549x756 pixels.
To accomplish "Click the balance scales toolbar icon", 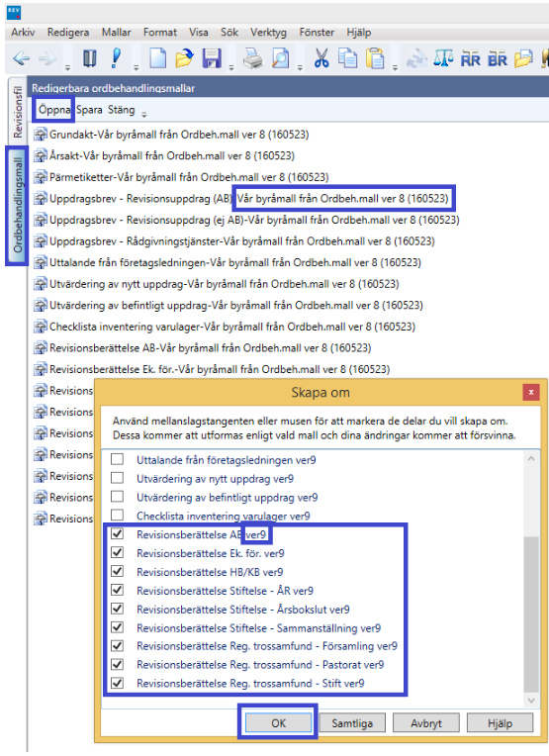I will (x=443, y=58).
